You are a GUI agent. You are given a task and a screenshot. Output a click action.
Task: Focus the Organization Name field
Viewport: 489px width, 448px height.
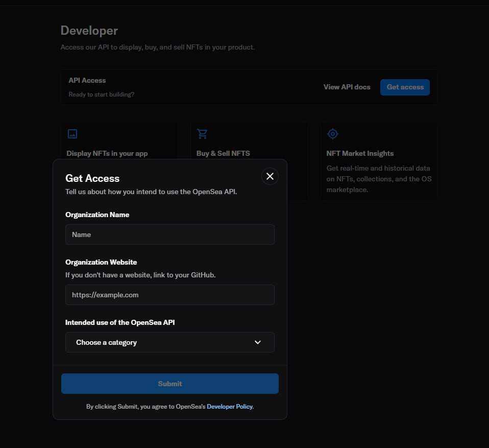169,234
